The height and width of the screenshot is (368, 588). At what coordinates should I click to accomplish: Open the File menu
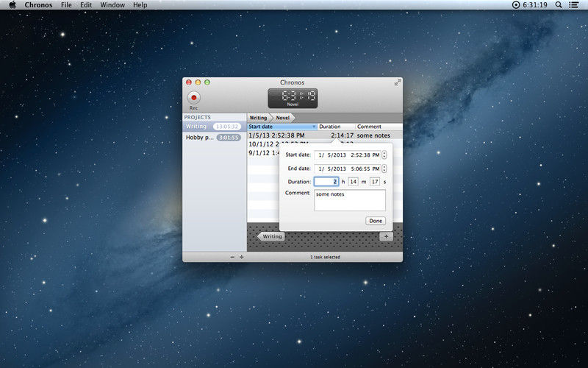coord(66,5)
